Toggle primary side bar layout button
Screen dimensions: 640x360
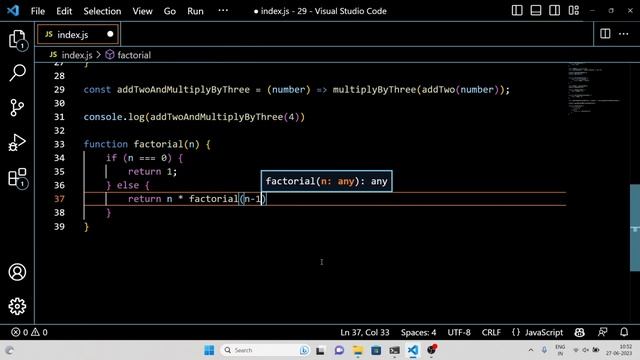(517, 11)
